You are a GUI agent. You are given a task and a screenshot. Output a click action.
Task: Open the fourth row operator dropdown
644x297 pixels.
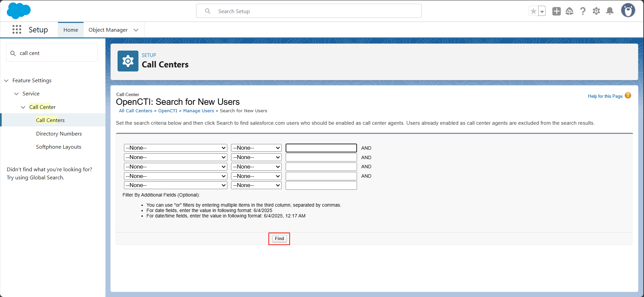(256, 176)
